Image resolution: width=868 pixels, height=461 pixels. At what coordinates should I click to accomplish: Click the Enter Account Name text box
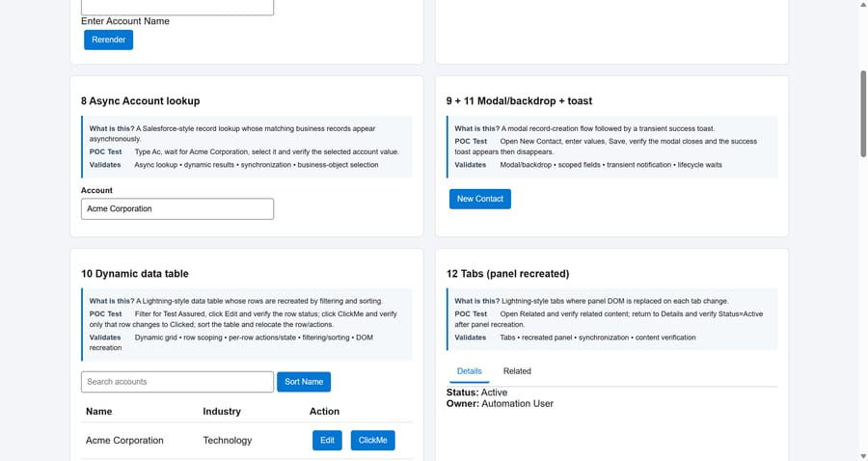click(x=177, y=7)
